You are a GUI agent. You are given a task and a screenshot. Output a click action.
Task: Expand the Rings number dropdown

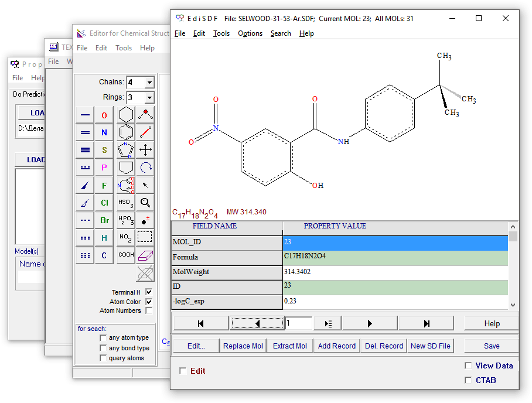(149, 98)
